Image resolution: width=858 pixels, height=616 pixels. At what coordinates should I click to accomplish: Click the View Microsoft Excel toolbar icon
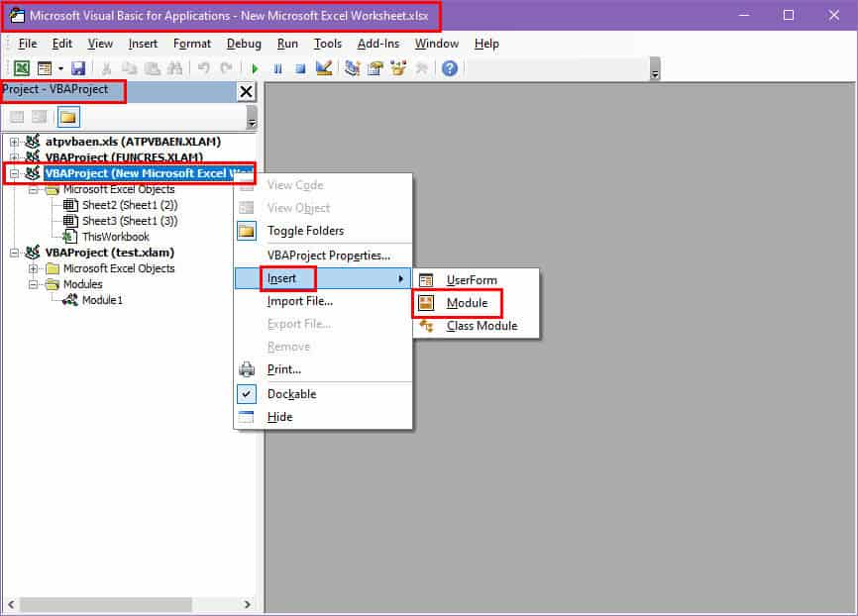click(x=21, y=68)
